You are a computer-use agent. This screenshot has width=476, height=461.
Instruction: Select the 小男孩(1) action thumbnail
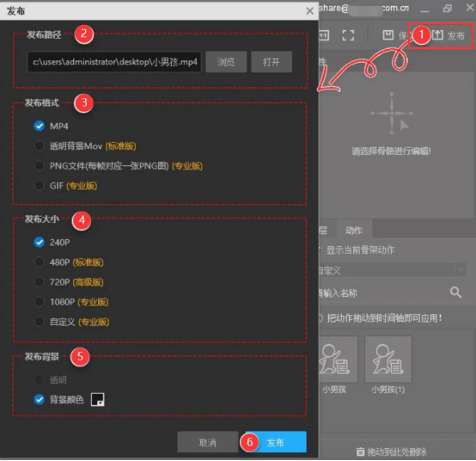[x=388, y=359]
